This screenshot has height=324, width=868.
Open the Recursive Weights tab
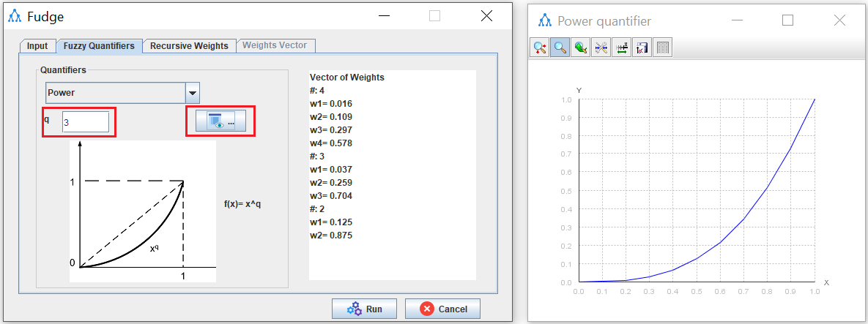click(x=189, y=45)
